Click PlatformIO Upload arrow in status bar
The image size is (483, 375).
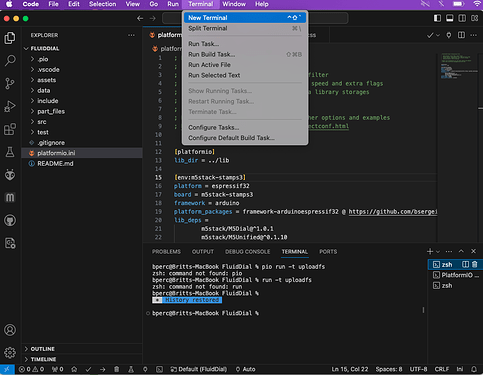102,369
